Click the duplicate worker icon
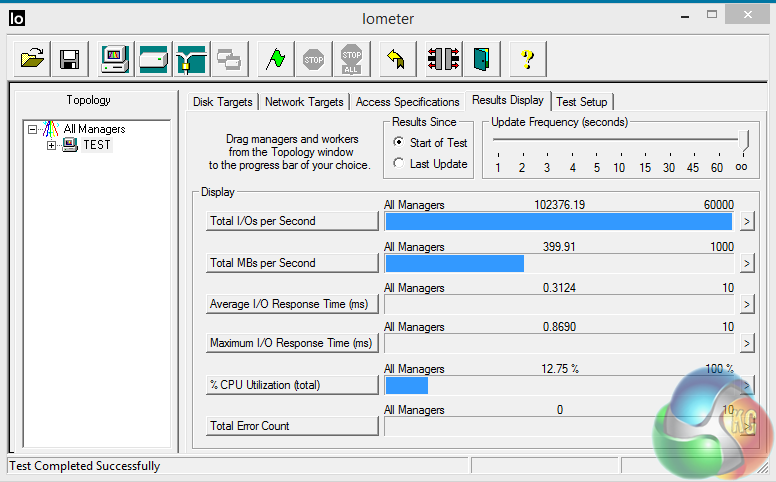This screenshot has height=482, width=776. [230, 59]
